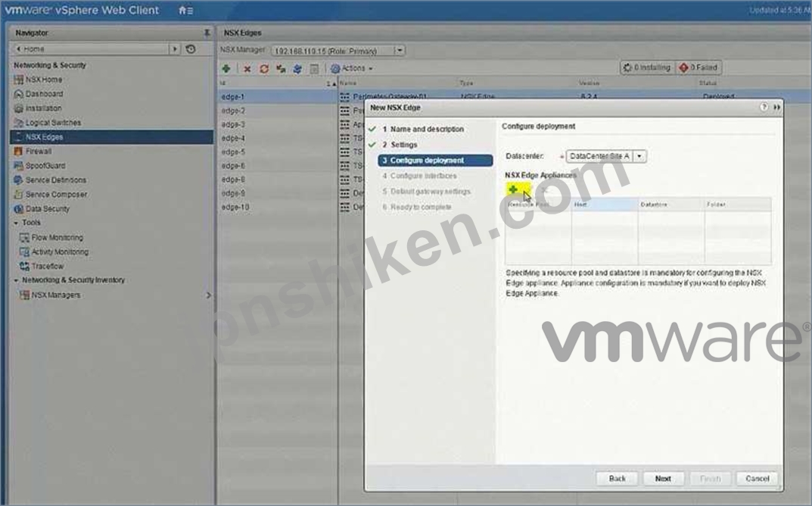Select Installation in Navigator
The height and width of the screenshot is (506, 812).
point(43,108)
